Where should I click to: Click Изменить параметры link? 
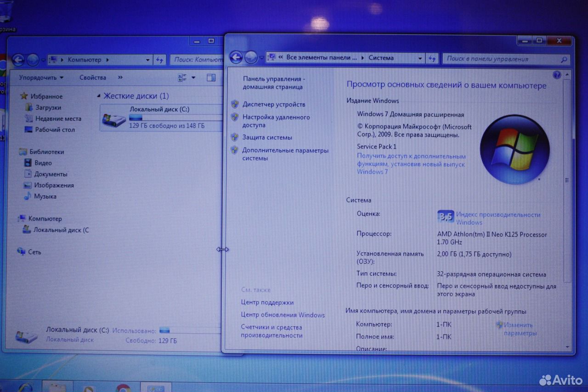coord(520,329)
